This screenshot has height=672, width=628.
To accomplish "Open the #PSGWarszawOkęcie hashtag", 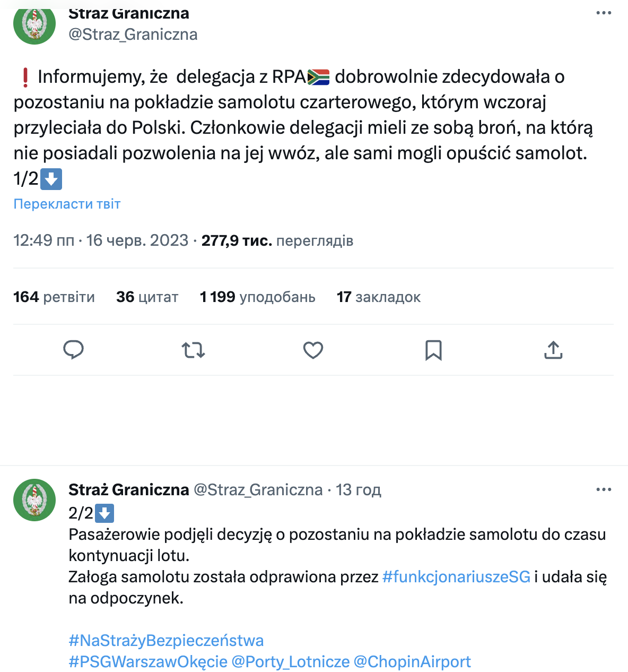I will coord(148,662).
